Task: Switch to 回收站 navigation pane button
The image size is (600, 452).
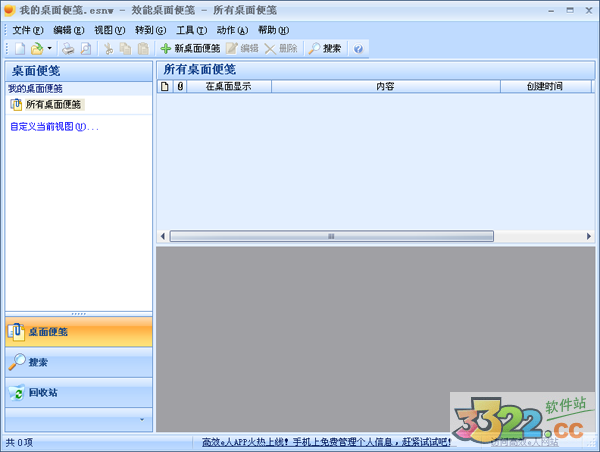Action: (78, 393)
